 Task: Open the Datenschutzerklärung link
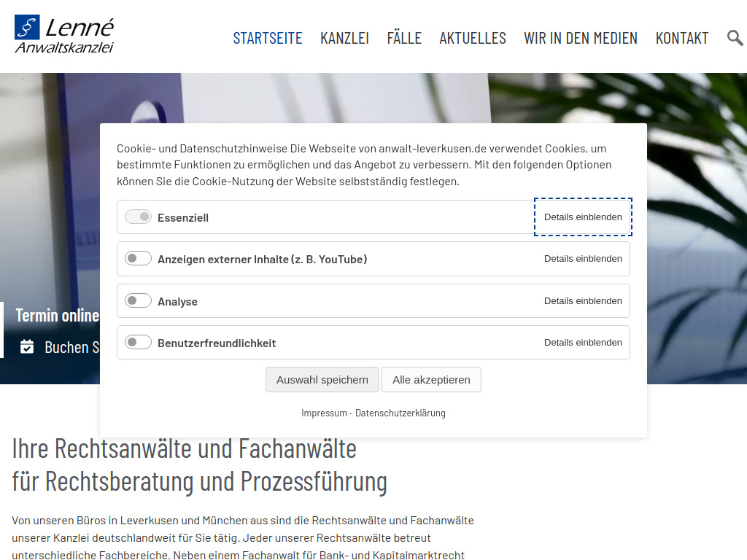click(400, 413)
